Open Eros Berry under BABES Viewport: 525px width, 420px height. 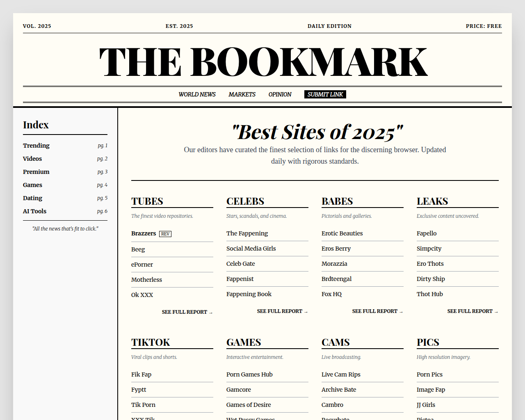click(x=336, y=249)
